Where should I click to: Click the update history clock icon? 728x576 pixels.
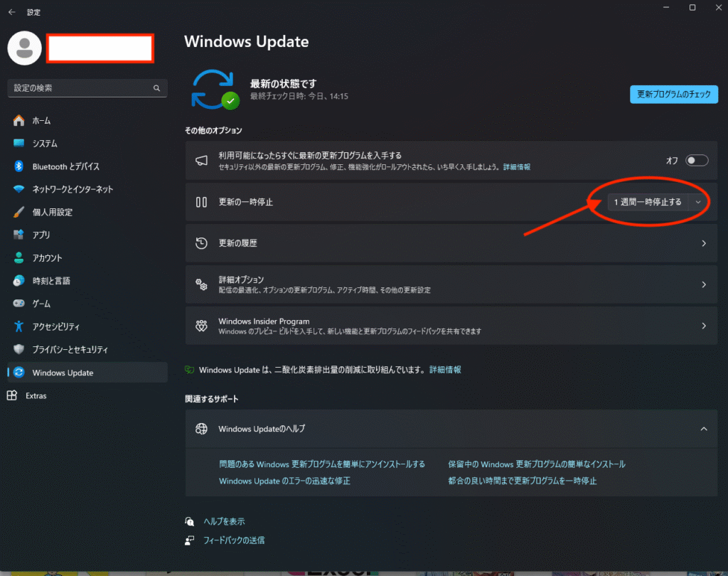click(201, 243)
